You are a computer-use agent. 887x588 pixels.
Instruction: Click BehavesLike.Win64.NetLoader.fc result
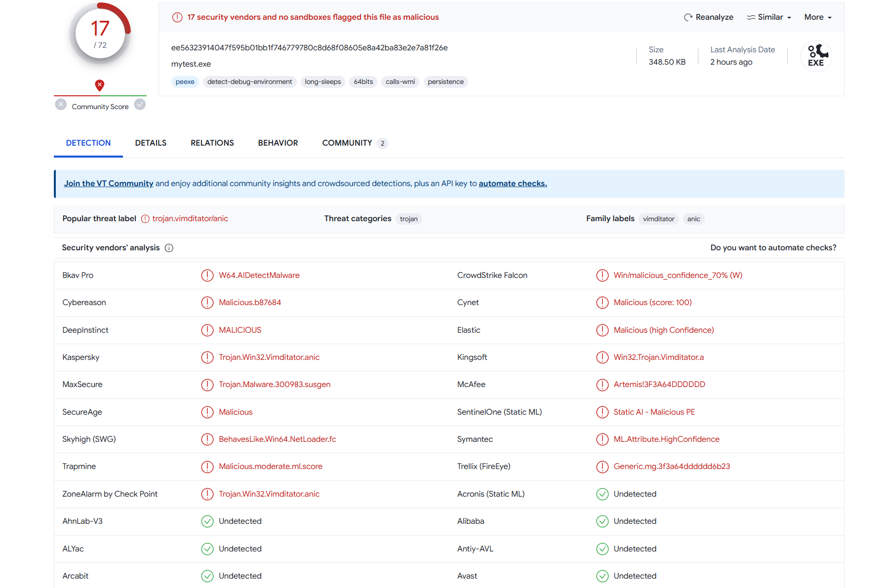[x=278, y=439]
